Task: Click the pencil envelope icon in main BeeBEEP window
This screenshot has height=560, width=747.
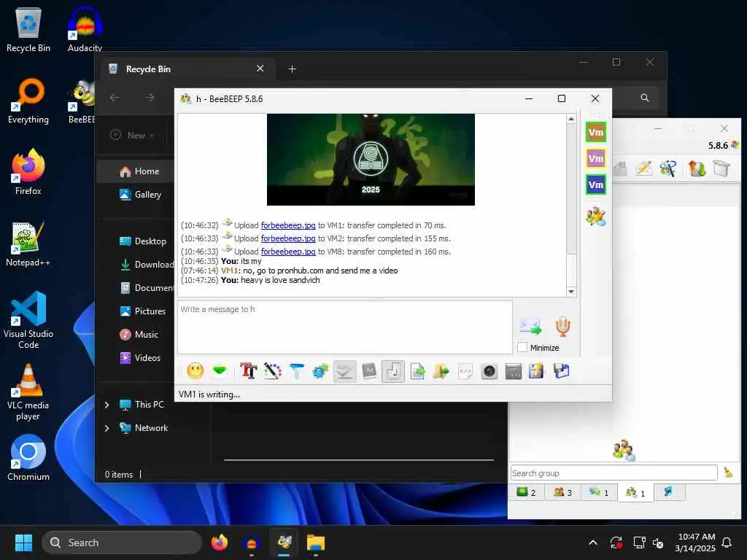Action: [643, 168]
